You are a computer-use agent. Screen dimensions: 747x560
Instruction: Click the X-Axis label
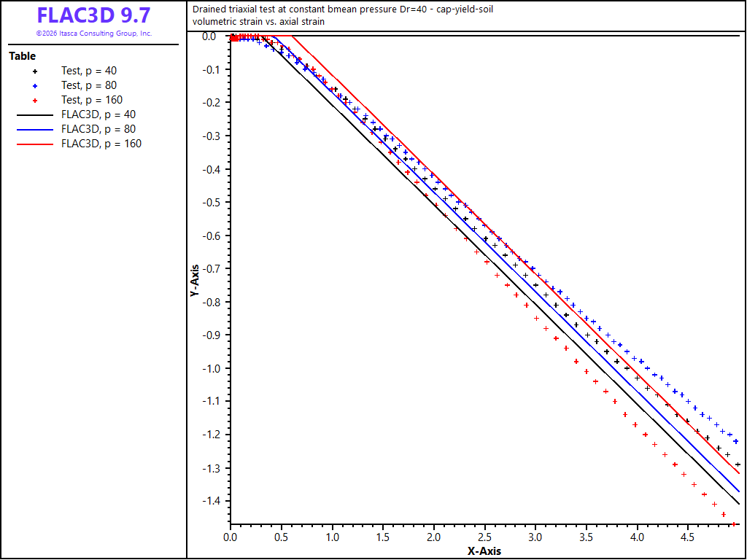coord(484,551)
